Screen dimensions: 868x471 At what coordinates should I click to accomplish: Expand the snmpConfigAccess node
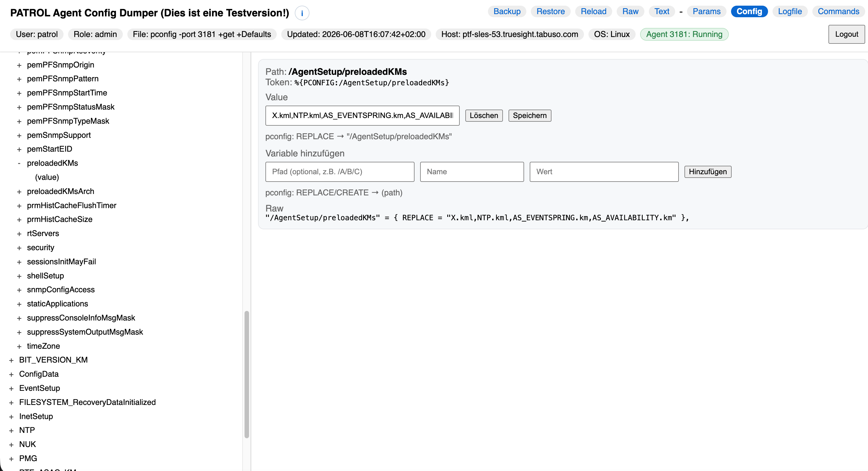click(x=19, y=290)
